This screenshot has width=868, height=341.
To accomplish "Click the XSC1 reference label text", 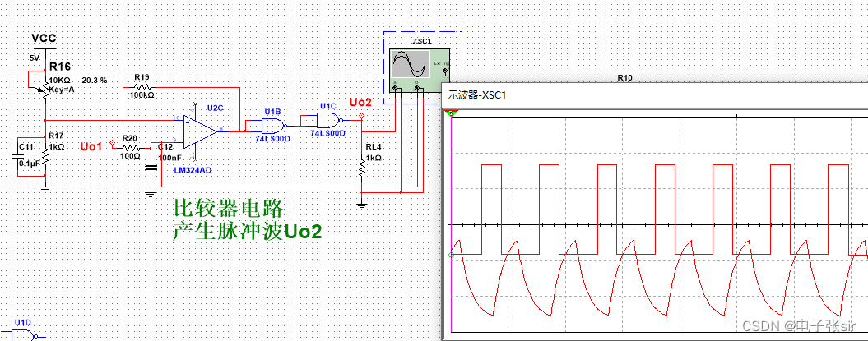I will click(x=422, y=40).
